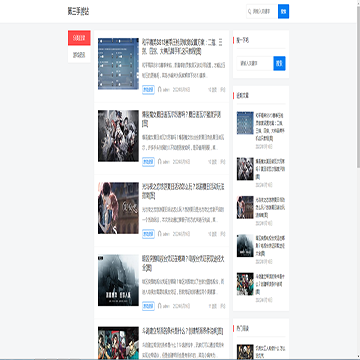Viewport: 360px width, 360px height.
Task: Open the small blue settings-screen thumbnail in the recent list
Action: [245, 123]
